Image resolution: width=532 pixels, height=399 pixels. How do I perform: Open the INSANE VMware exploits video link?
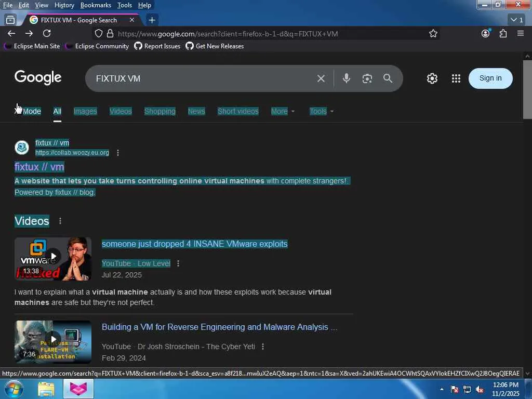[x=194, y=244]
